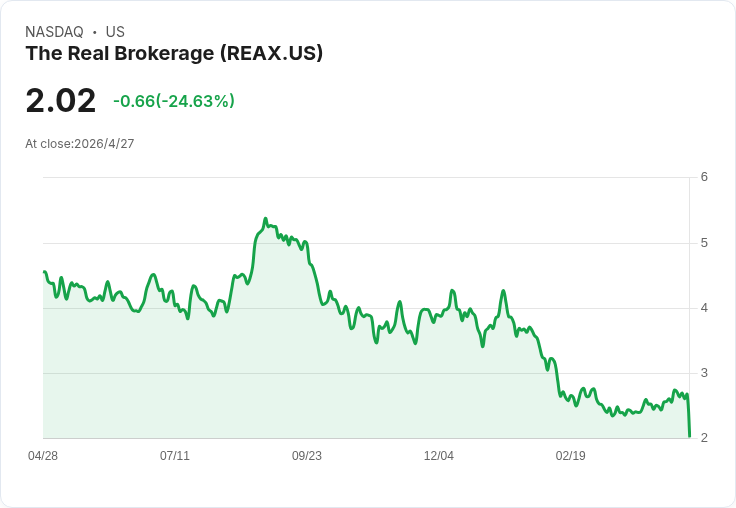736x508 pixels.
Task: Click the 6 price axis label
Action: pos(704,177)
